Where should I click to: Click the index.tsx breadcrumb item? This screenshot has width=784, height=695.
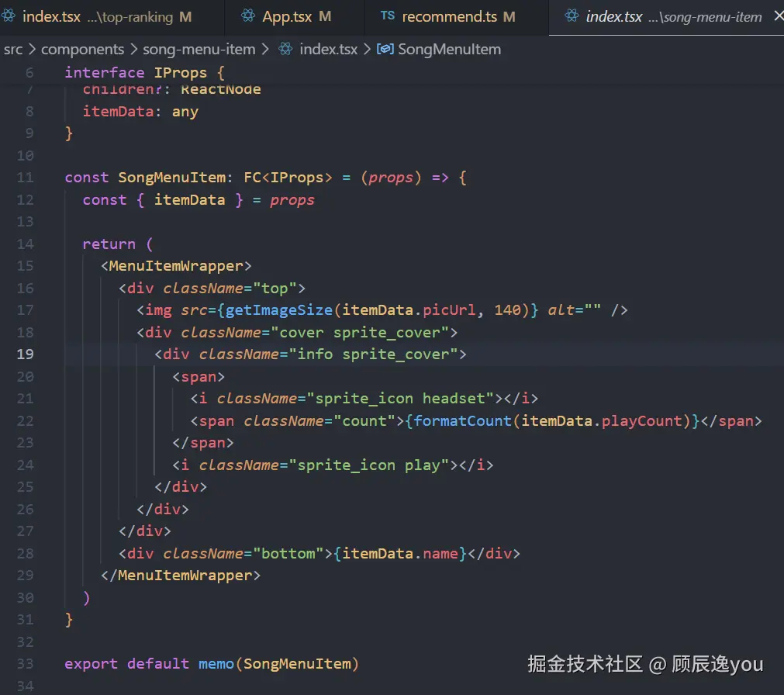329,50
